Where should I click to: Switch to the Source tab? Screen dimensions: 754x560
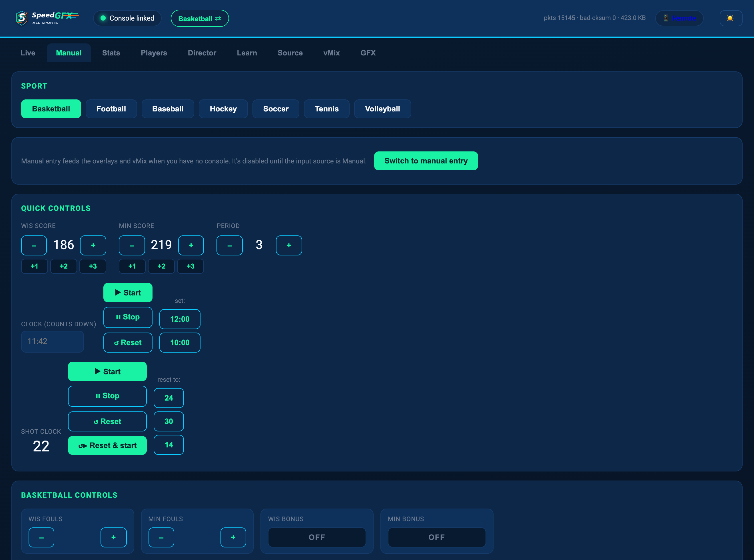(x=290, y=53)
